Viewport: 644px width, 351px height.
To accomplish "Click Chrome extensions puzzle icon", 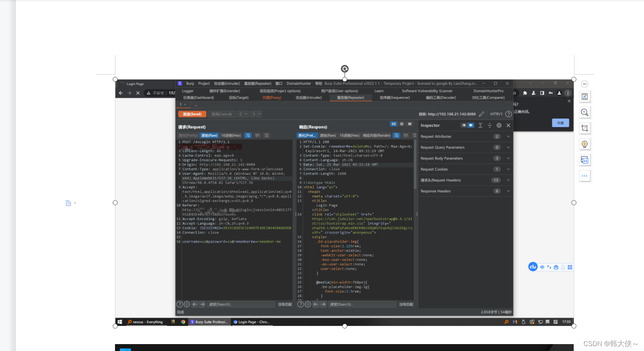I will 525,93.
